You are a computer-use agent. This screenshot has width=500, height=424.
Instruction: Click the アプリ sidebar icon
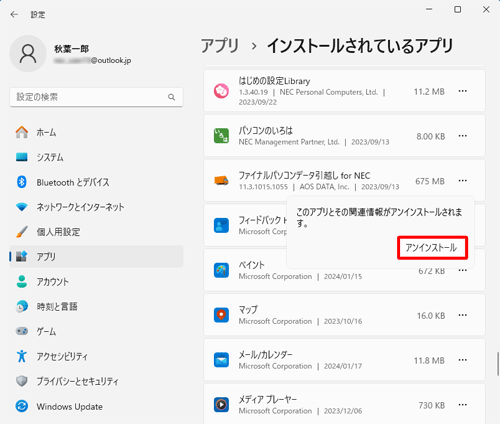click(22, 257)
